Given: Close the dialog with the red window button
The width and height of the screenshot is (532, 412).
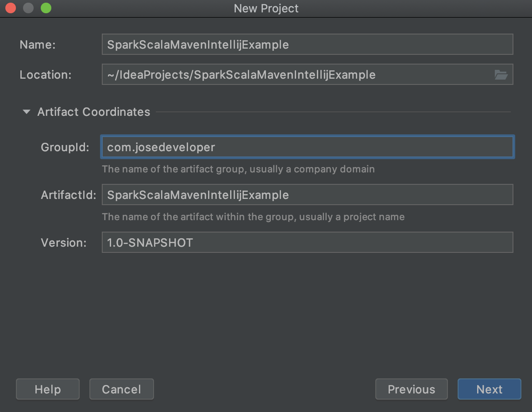Looking at the screenshot, I should pyautogui.click(x=11, y=8).
